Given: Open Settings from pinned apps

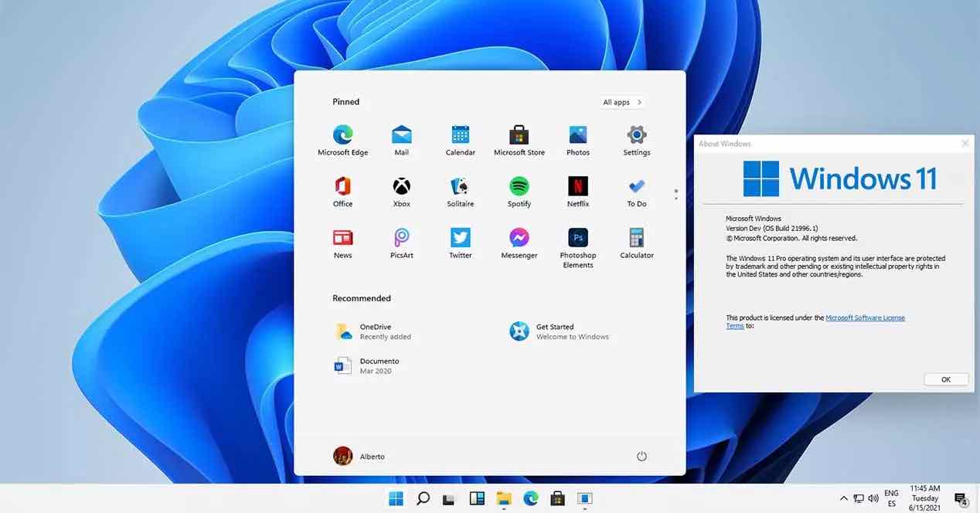Looking at the screenshot, I should click(x=637, y=140).
